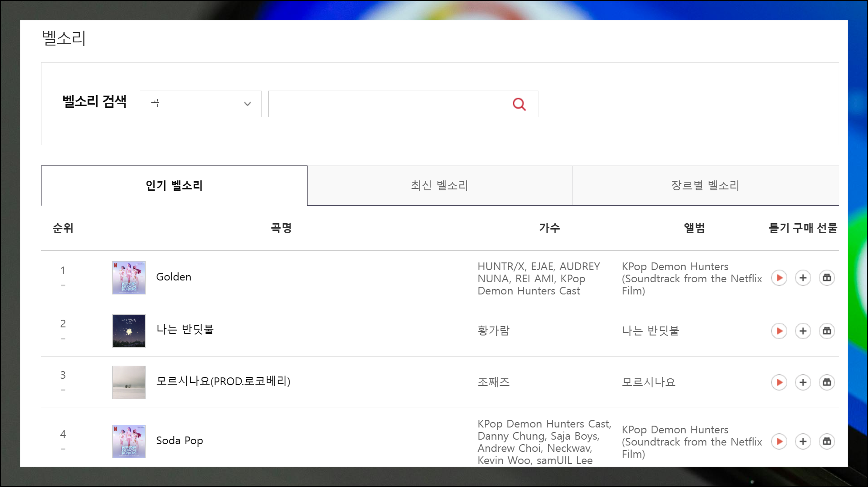The height and width of the screenshot is (487, 868).
Task: Open the 곡 search type dropdown
Action: 200,104
